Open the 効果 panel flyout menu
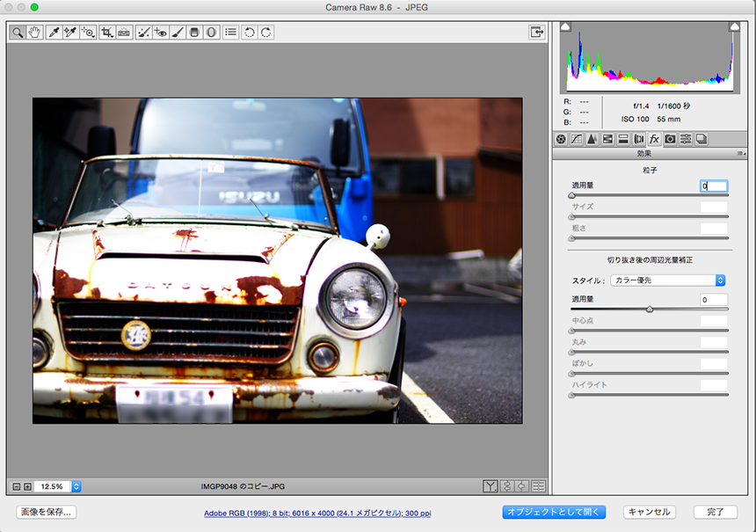Screen dimensions: 756x532 click(741, 153)
